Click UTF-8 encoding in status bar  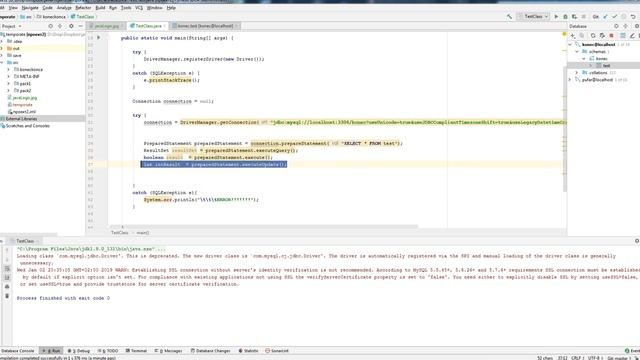[594, 358]
